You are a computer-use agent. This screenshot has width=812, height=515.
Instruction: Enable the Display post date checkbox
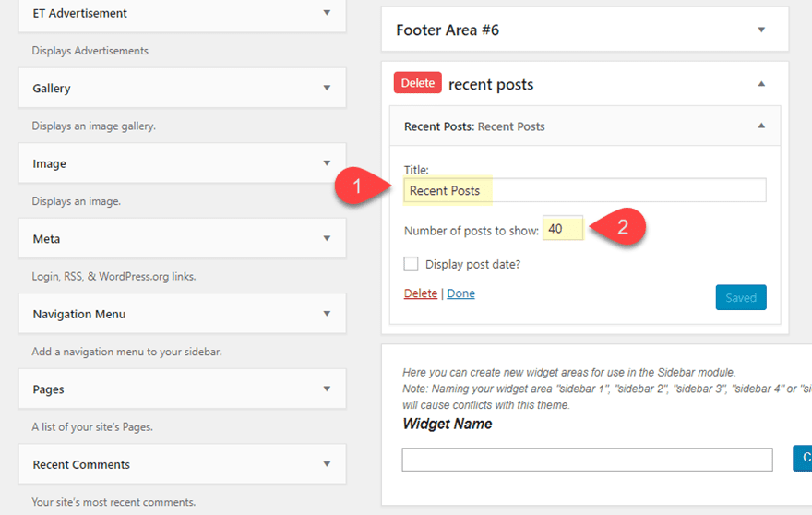tap(412, 265)
